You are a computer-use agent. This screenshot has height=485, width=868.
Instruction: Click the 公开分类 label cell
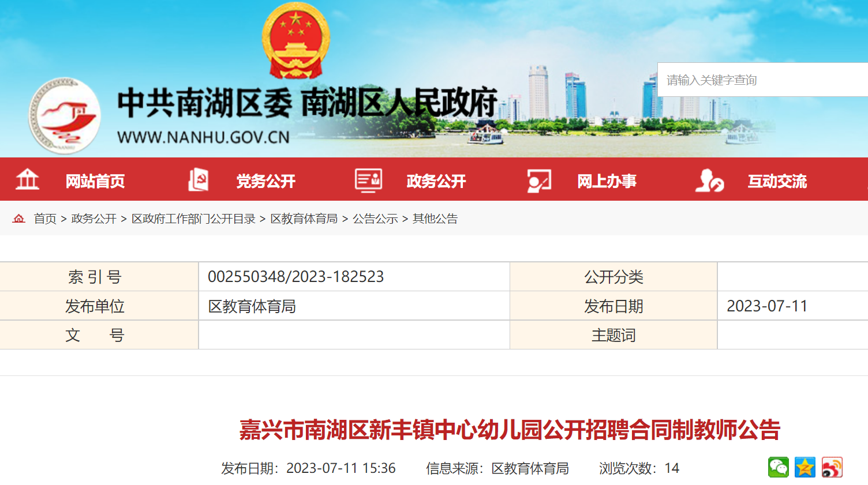[x=613, y=277]
